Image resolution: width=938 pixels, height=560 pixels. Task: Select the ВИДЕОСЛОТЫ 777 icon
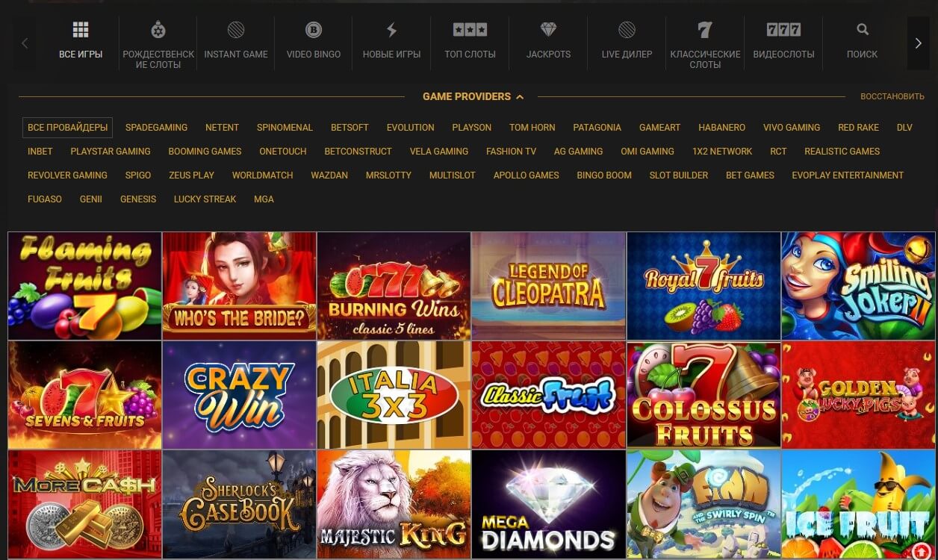(x=783, y=31)
